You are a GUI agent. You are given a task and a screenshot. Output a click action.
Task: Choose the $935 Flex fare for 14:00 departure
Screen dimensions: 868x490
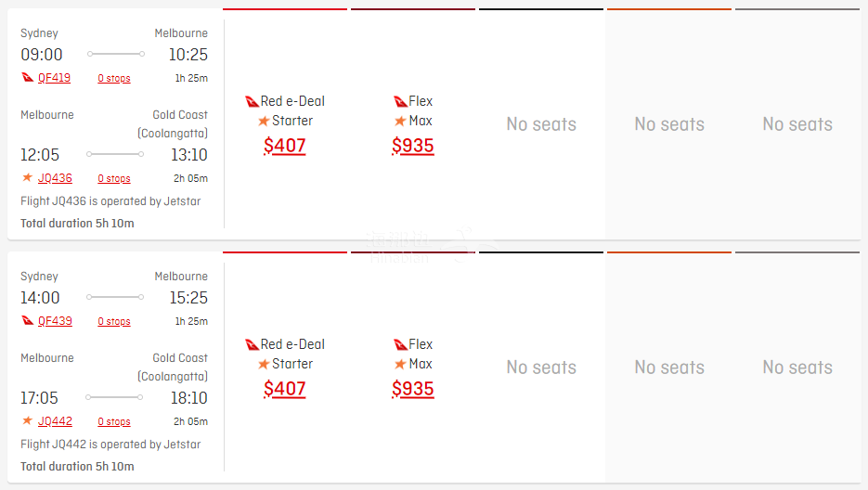tap(413, 389)
